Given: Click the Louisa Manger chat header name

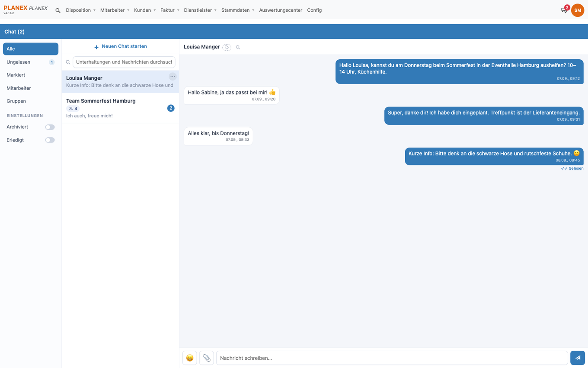Looking at the screenshot, I should click(202, 47).
